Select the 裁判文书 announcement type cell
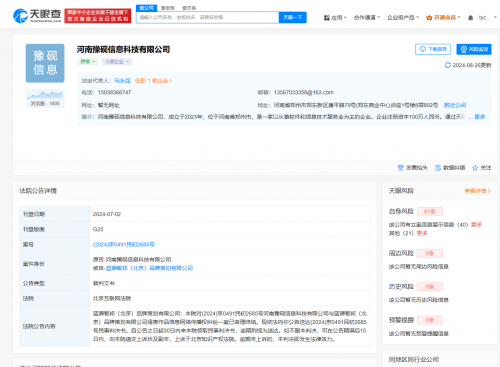 pyautogui.click(x=230, y=283)
